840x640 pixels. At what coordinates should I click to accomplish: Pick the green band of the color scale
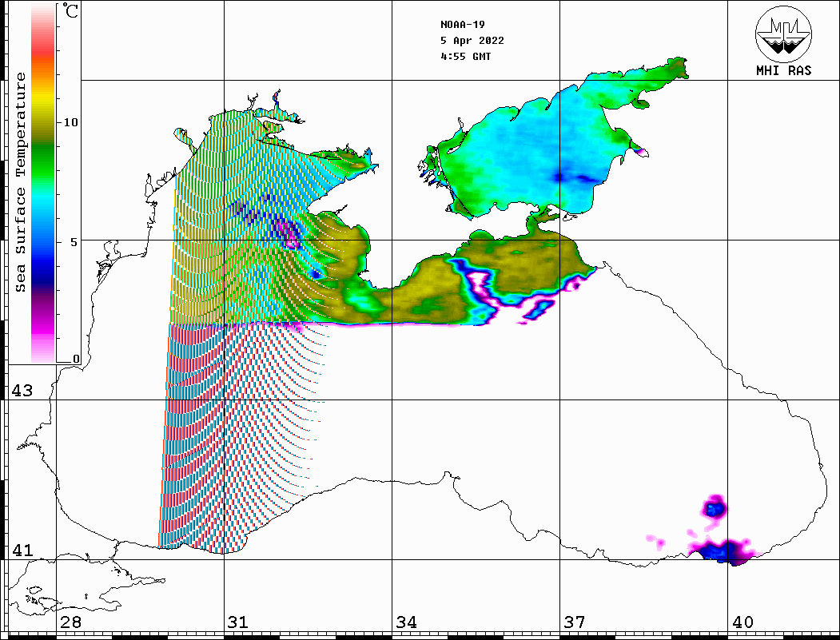pyautogui.click(x=43, y=161)
